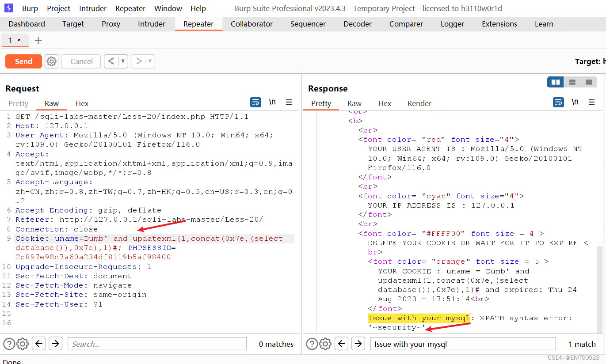
Task: Open the Project menu
Action: point(59,8)
